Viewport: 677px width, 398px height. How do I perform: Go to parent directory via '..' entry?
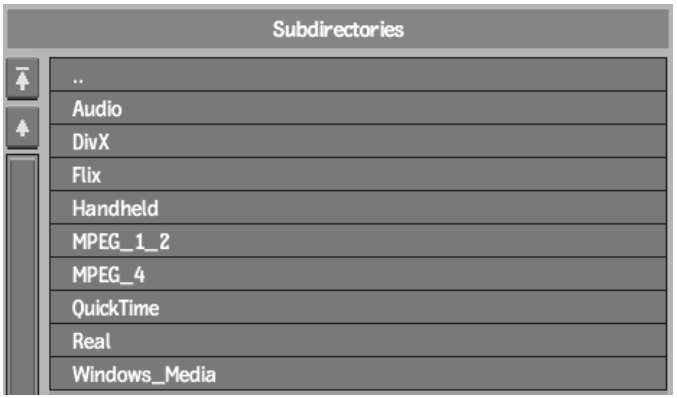358,74
